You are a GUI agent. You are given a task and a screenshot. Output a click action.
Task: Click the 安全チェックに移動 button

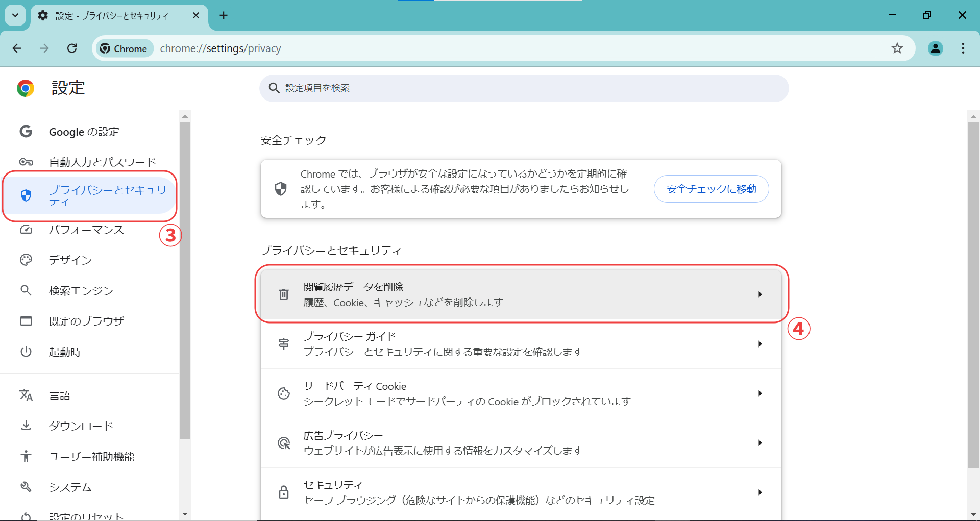pos(711,189)
